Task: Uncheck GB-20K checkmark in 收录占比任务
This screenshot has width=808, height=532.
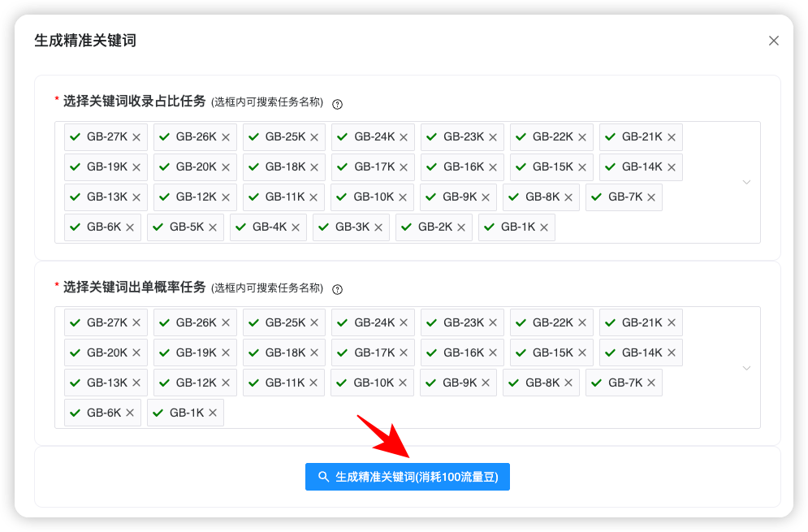Action: click(164, 167)
